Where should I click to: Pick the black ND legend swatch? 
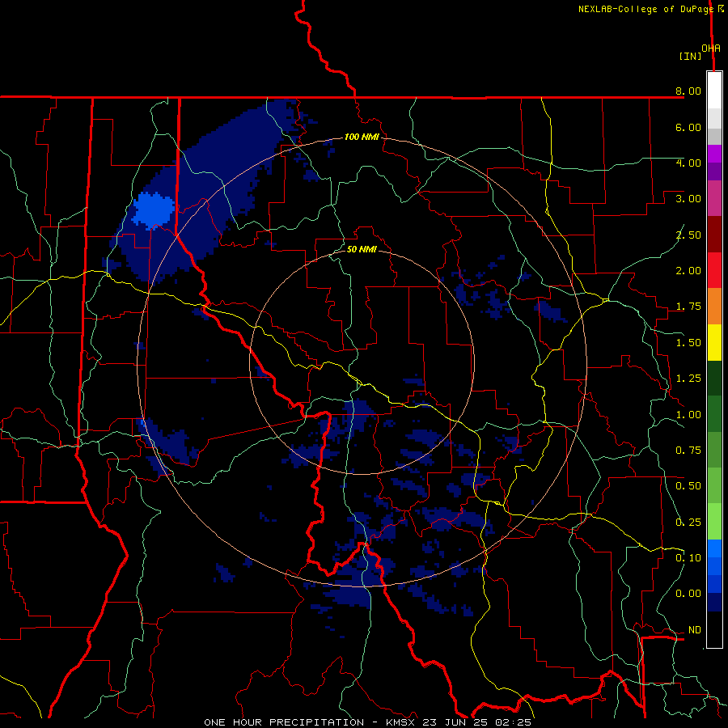[x=714, y=629]
